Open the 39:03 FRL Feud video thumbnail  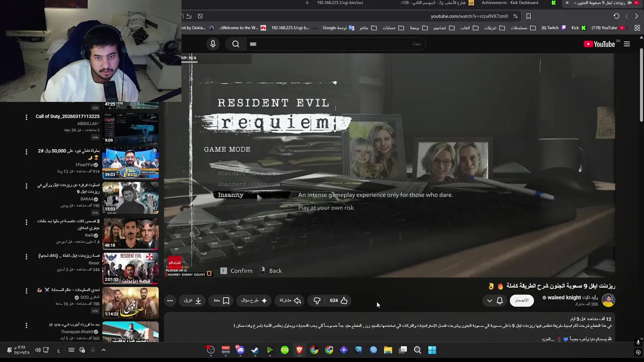(x=130, y=163)
